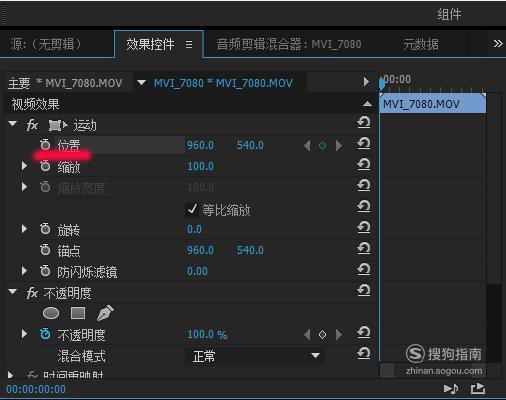Open the 音频剪辑混合器 tab
Image resolution: width=506 pixels, height=400 pixels.
coord(289,44)
